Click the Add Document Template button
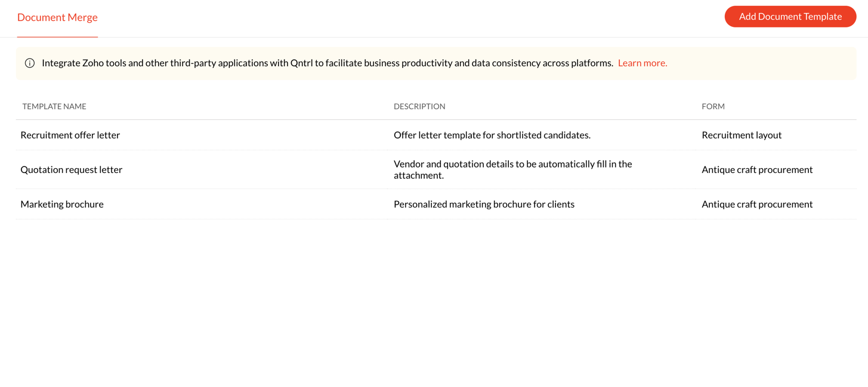This screenshot has height=387, width=868. click(x=790, y=17)
